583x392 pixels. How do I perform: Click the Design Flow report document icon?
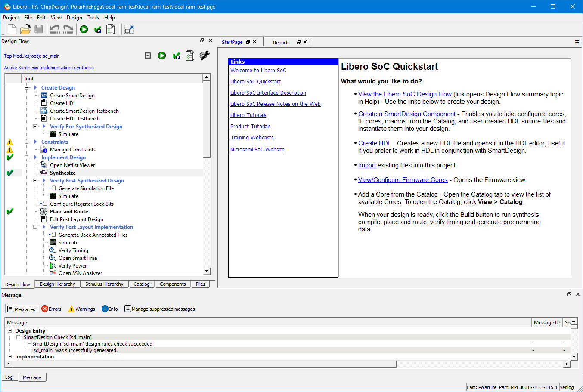(190, 56)
